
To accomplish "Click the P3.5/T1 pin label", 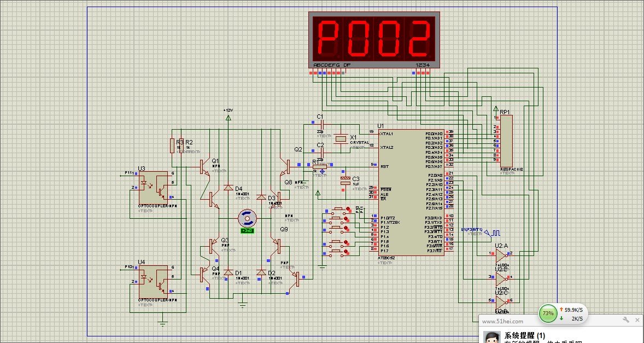I will tap(435, 241).
